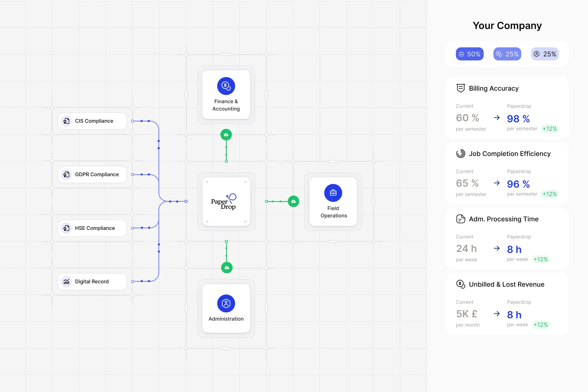Click the 65 % current efficiency value

click(x=467, y=183)
